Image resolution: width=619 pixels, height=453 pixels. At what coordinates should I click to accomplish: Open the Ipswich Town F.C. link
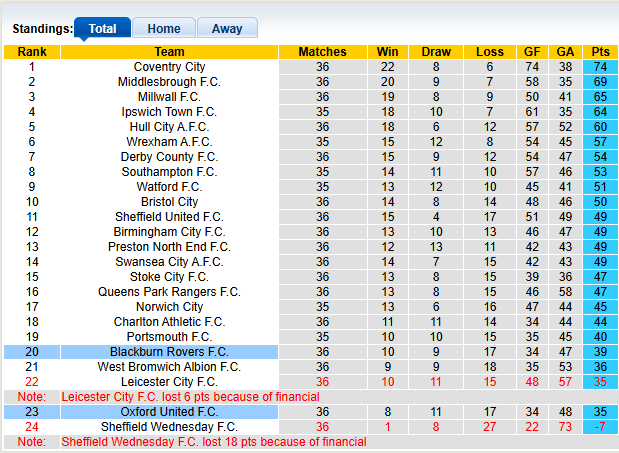(x=169, y=112)
